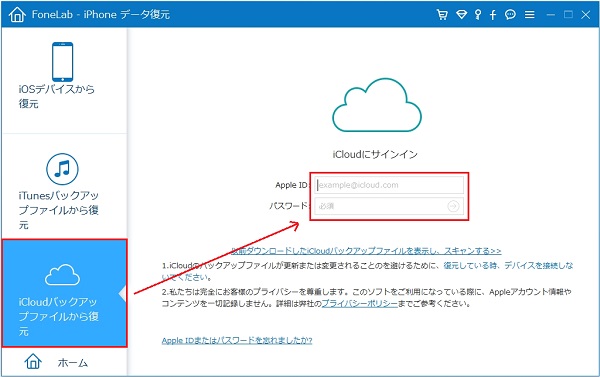Click the large iCloud cloud logo
Image resolution: width=600 pixels, height=377 pixels.
377,105
